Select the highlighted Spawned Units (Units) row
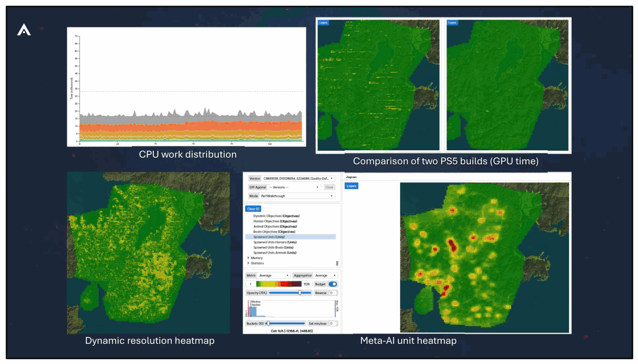 tap(291, 237)
